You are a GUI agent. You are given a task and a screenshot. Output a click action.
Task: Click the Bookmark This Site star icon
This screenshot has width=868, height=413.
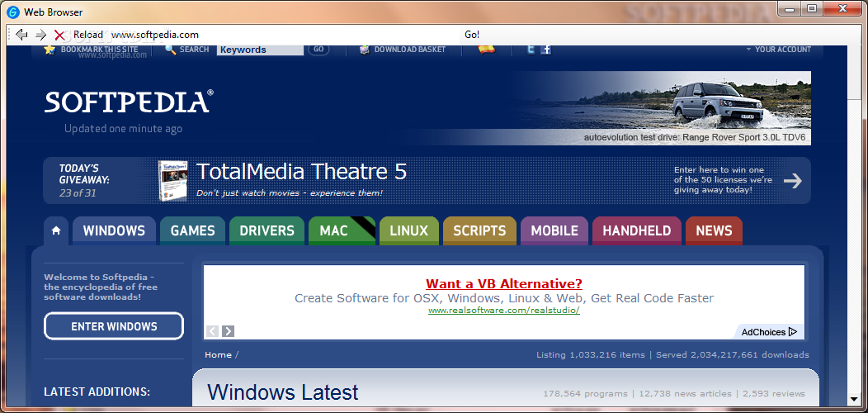50,50
